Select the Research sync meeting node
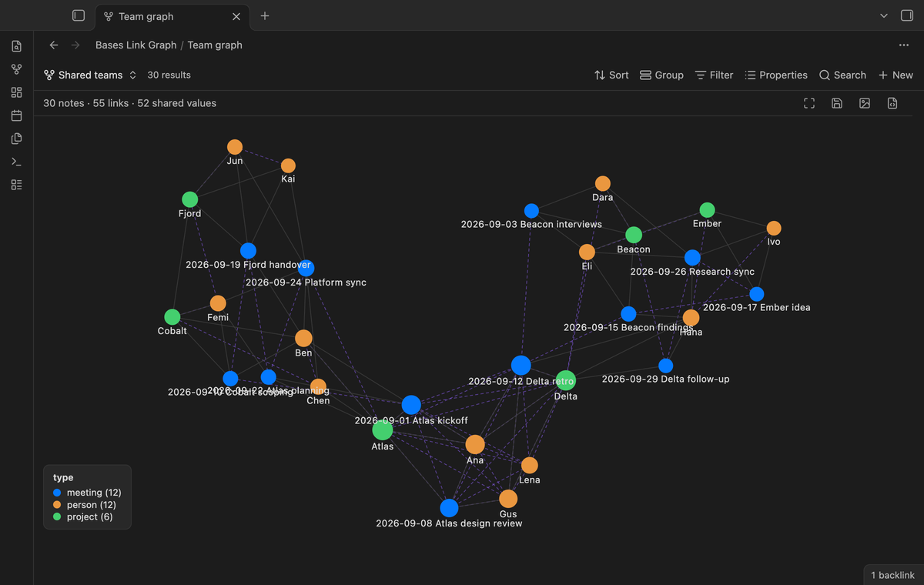The image size is (924, 585). click(692, 258)
